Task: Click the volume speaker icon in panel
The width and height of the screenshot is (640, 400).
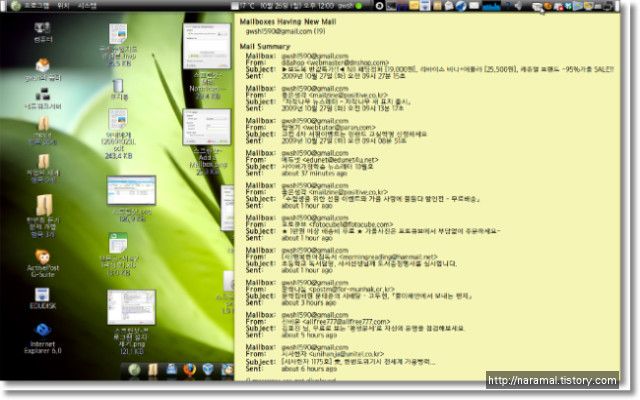Action: click(x=518, y=6)
